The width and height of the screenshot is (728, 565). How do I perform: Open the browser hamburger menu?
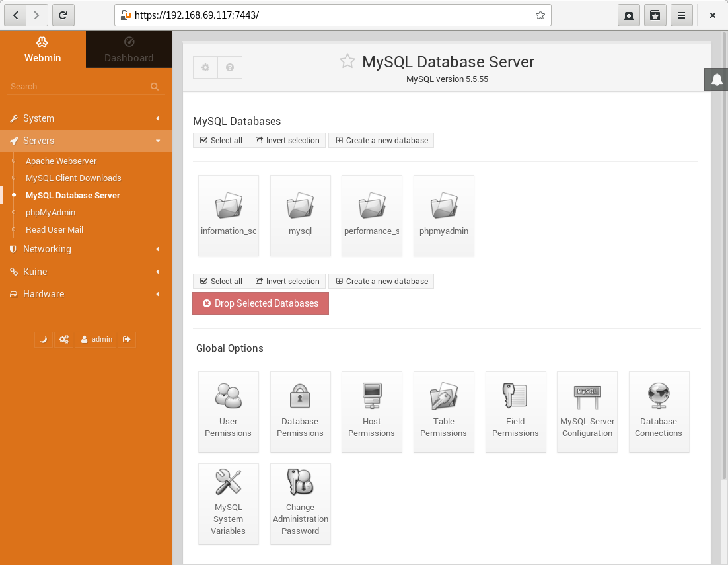pos(682,15)
